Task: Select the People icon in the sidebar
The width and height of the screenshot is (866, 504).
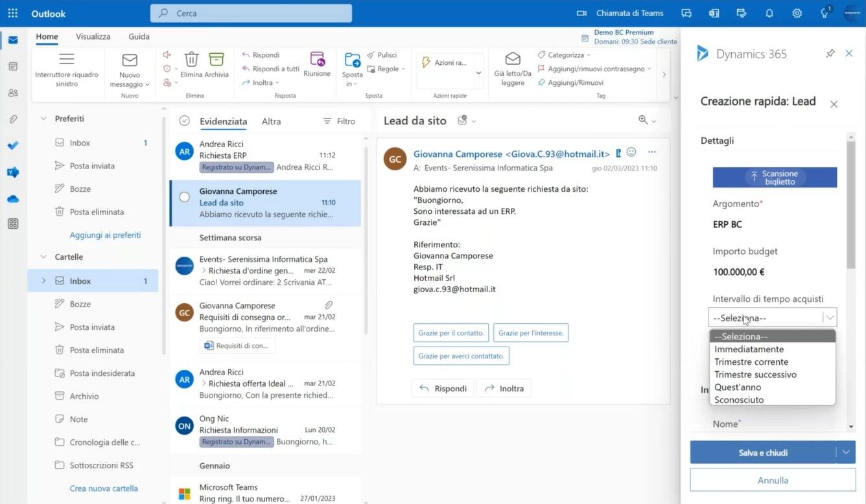Action: pos(12,93)
